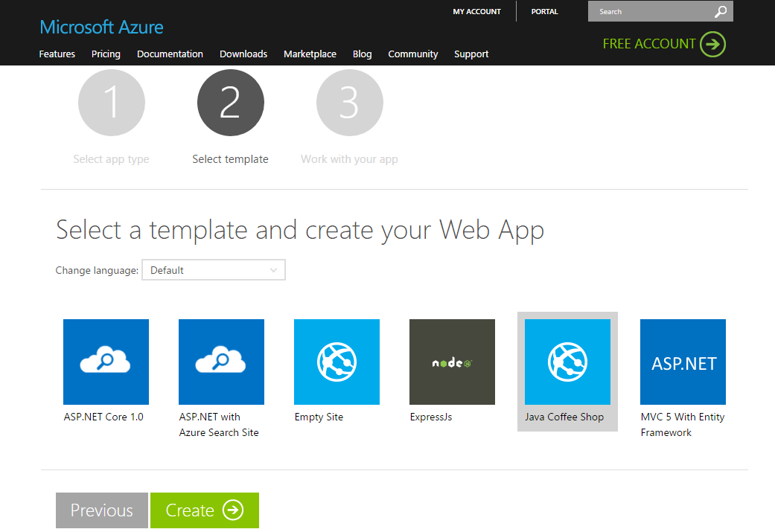Open the Change language dropdown
Screen dimensions: 775x532
click(x=214, y=270)
